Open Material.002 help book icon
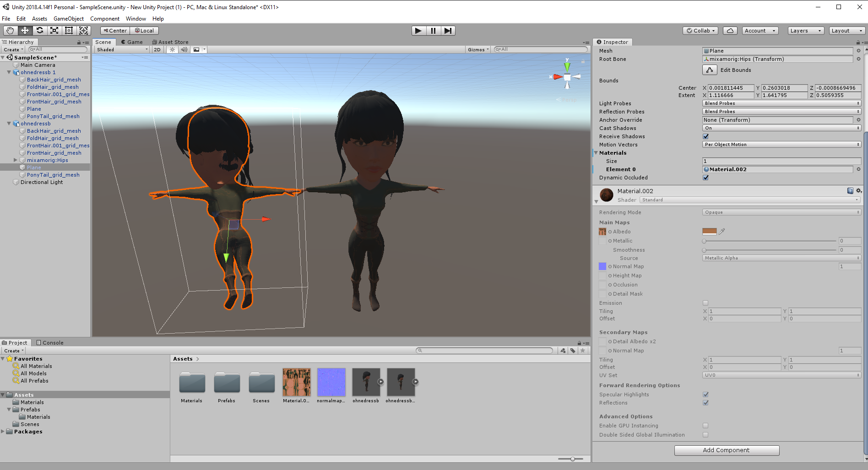The height and width of the screenshot is (470, 868). pyautogui.click(x=850, y=191)
